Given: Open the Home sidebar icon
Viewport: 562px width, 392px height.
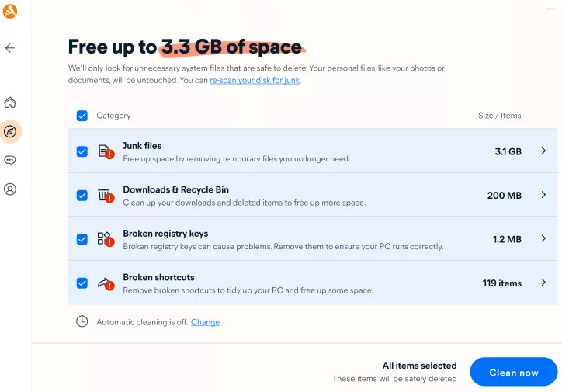Looking at the screenshot, I should pos(10,102).
